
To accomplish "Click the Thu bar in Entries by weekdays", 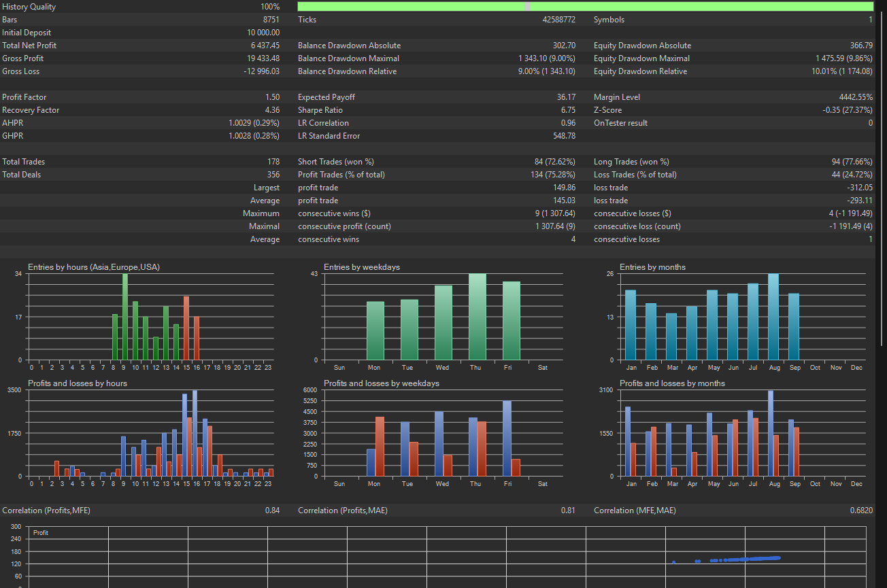I will (478, 317).
